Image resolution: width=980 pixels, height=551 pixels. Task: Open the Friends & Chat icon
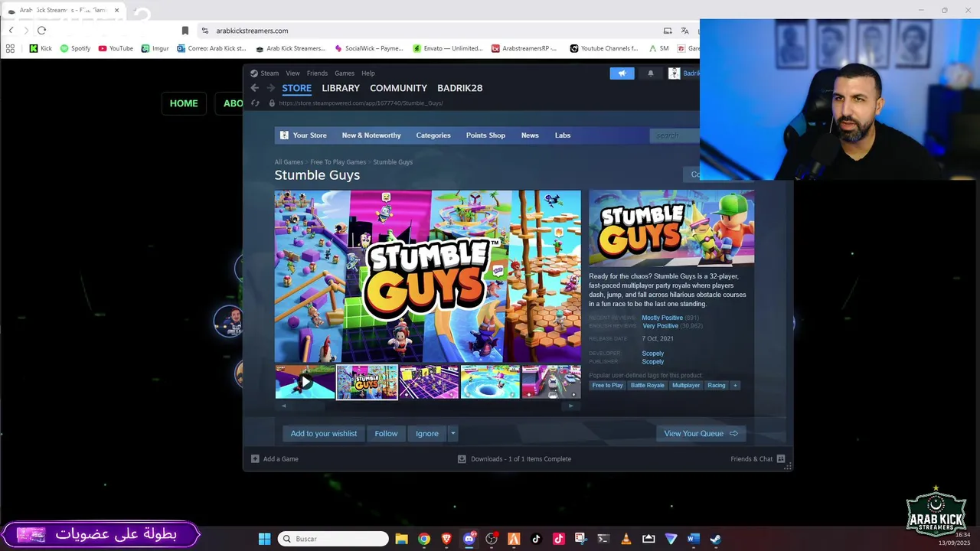[x=781, y=459]
